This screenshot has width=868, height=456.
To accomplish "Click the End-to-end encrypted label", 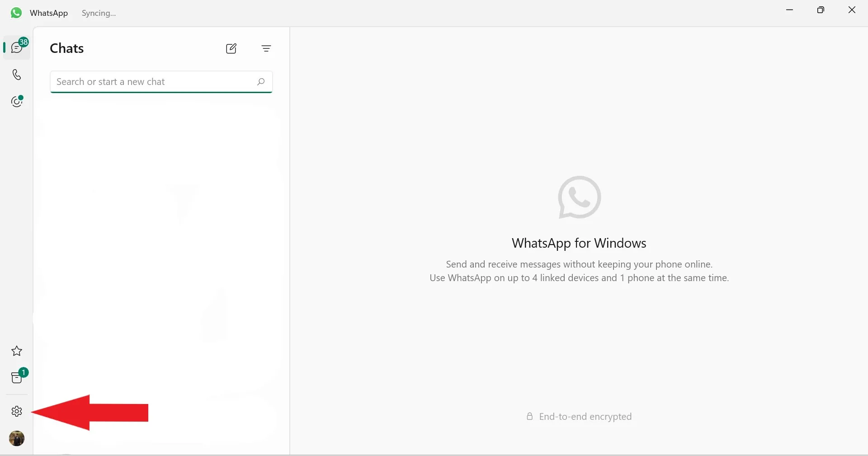I will click(586, 417).
